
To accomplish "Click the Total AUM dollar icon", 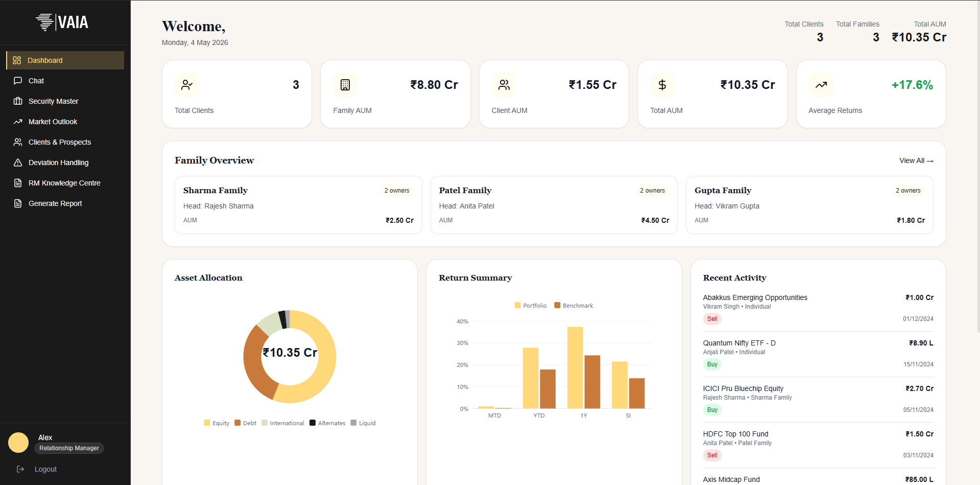I will tap(662, 85).
